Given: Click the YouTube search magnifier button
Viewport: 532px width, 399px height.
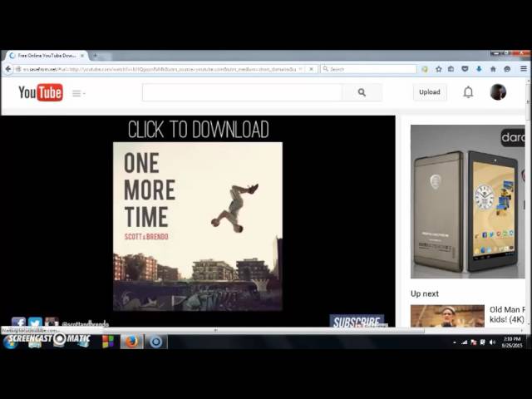Looking at the screenshot, I should click(362, 92).
